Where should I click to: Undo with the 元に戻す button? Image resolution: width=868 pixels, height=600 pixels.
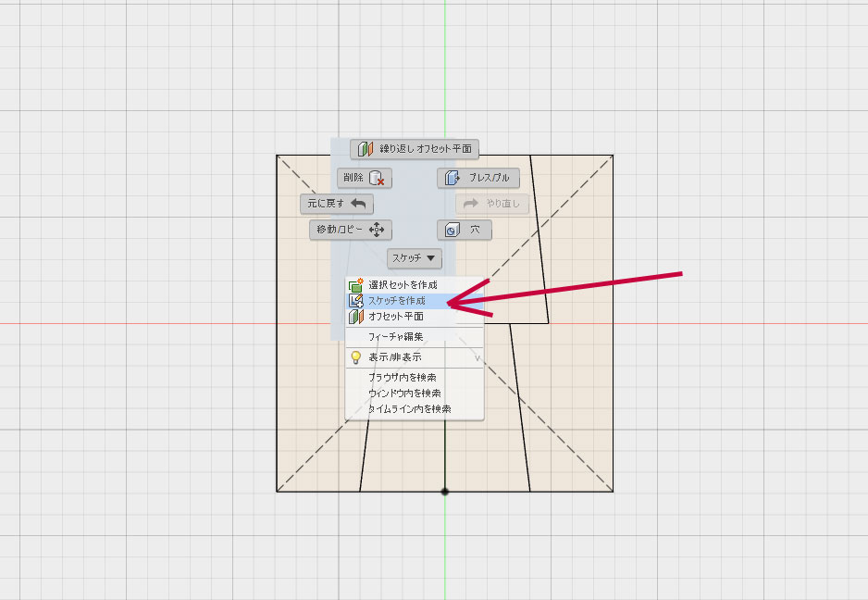(x=336, y=204)
